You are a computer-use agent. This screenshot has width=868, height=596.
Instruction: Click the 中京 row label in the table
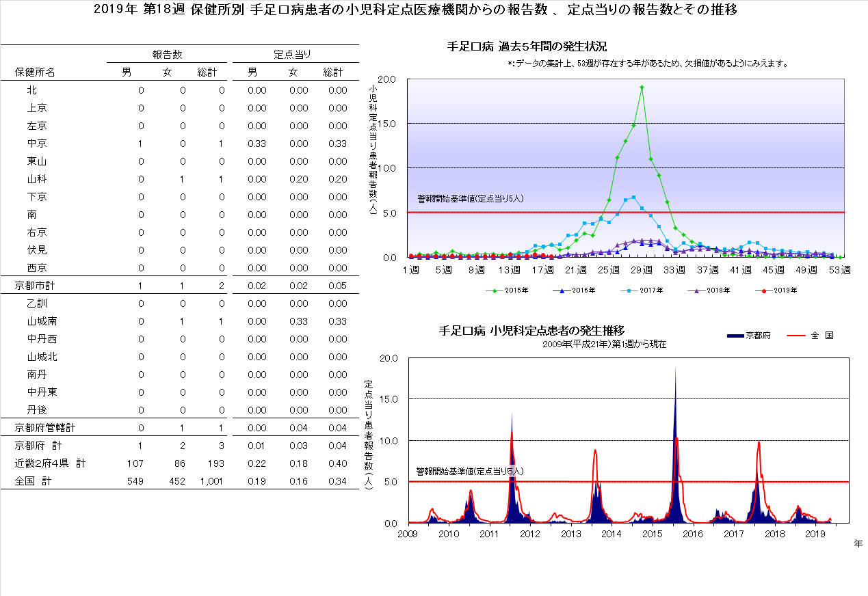[37, 144]
